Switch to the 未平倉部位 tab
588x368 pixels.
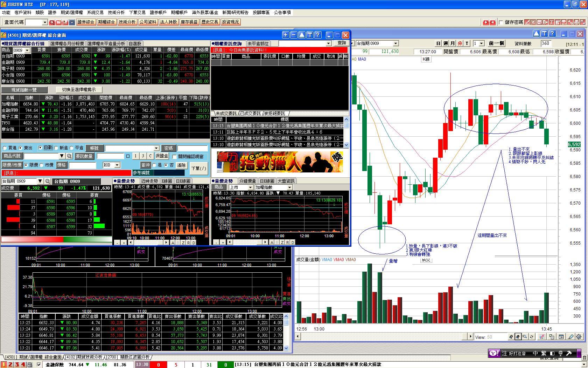258,44
